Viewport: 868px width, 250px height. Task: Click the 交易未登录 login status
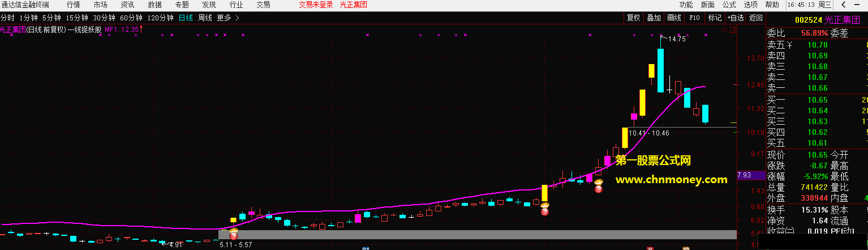tap(317, 5)
